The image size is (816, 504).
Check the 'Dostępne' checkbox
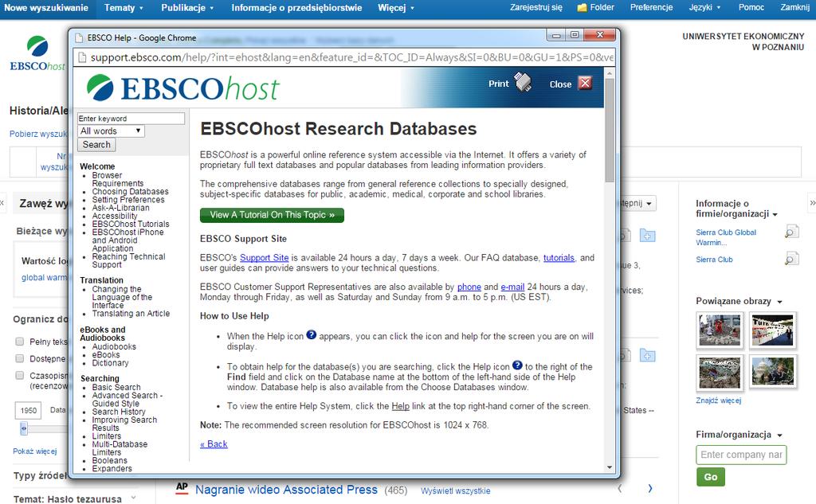(20, 358)
